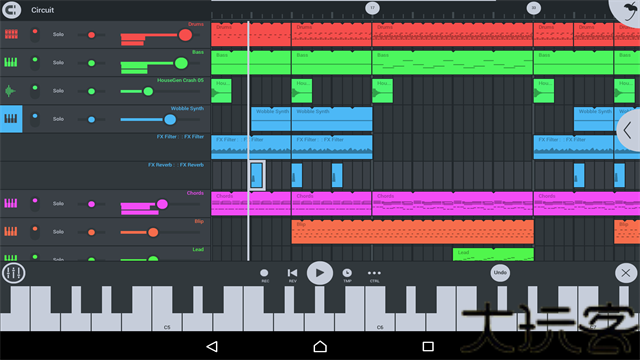The height and width of the screenshot is (360, 640).
Task: Adjust the Bass pan knob
Action: click(91, 63)
